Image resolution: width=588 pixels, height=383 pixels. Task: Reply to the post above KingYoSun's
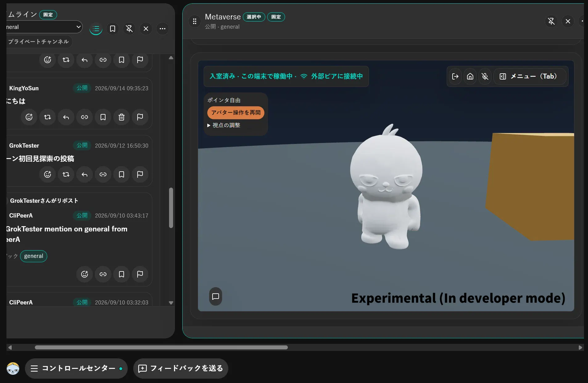(85, 60)
